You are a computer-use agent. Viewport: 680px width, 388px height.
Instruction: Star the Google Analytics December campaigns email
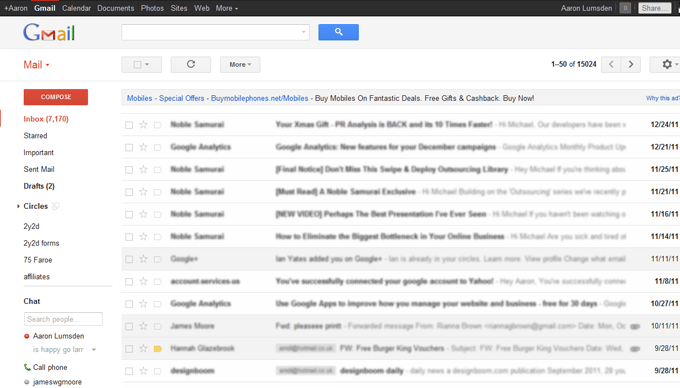143,147
